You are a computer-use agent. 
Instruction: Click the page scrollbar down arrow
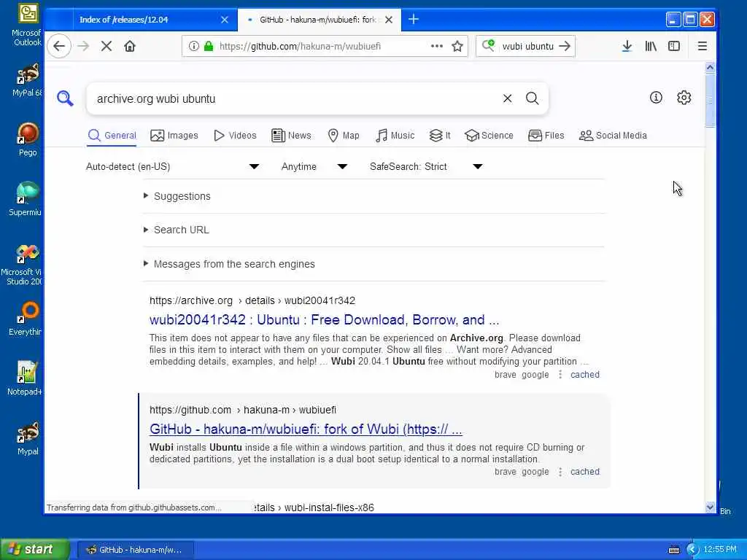[710, 507]
